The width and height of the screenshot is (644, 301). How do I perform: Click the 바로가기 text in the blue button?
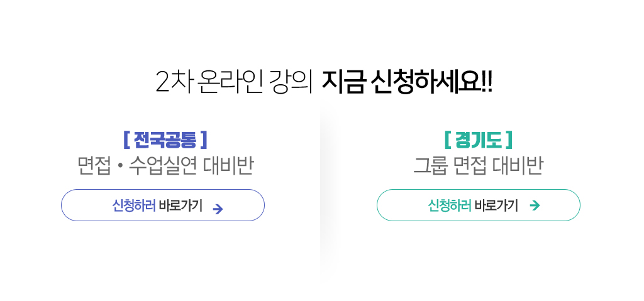[180, 205]
